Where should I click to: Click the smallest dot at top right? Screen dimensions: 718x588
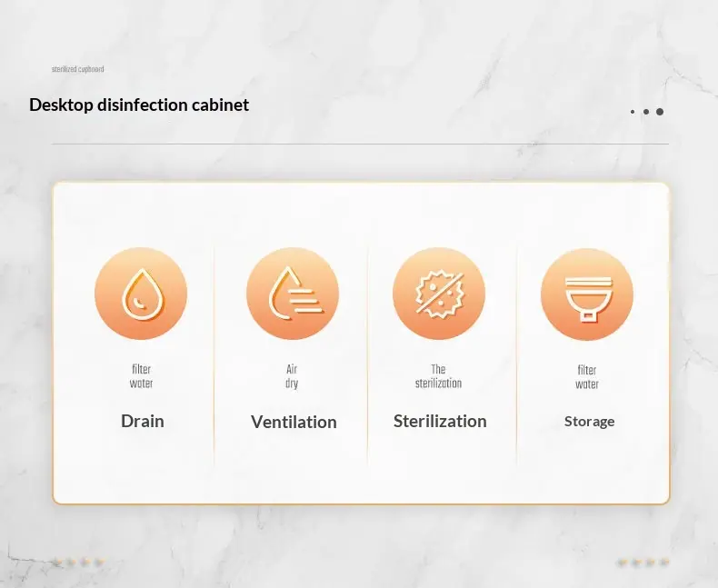(633, 112)
